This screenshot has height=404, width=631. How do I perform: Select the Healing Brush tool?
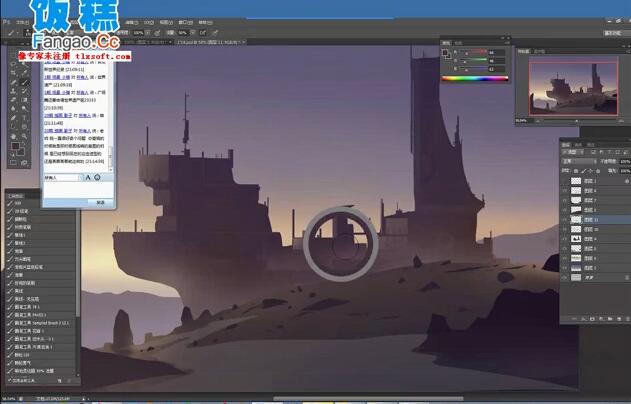[13, 82]
